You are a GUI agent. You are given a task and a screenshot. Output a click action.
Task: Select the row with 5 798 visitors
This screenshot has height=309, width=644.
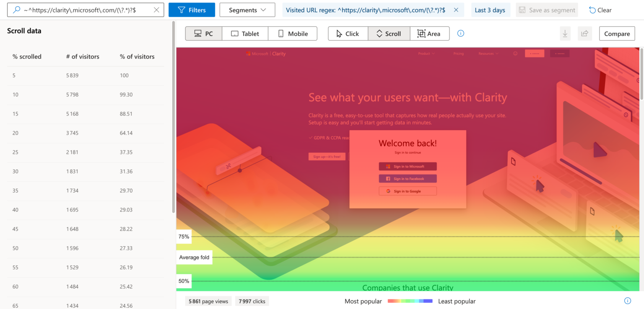tap(86, 95)
